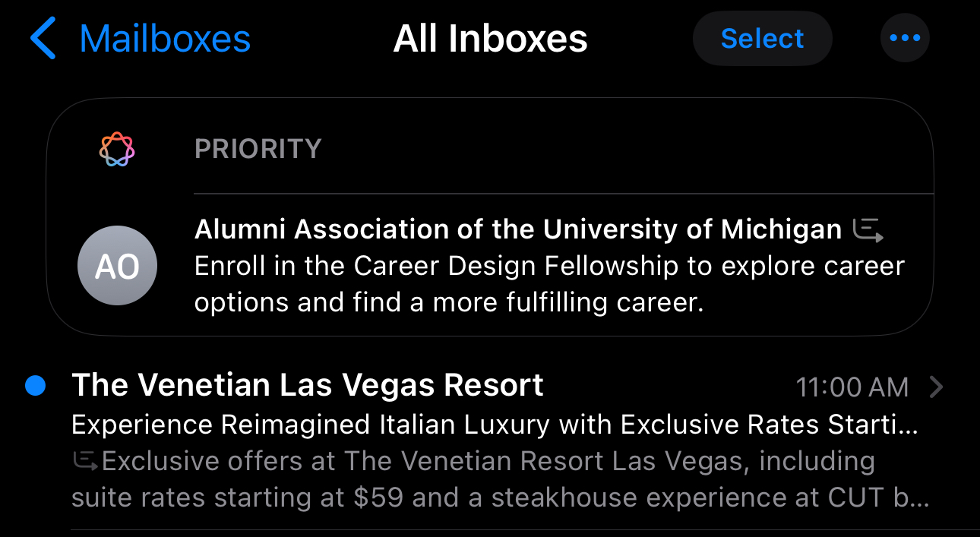Tap the AO sender avatar

[117, 266]
